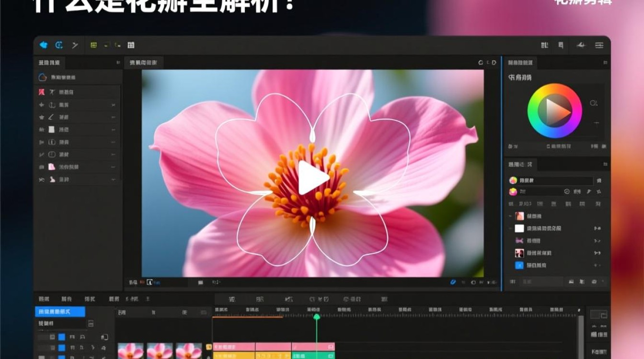
Task: Click the circled check icon in layer options row
Action: [x=567, y=191]
